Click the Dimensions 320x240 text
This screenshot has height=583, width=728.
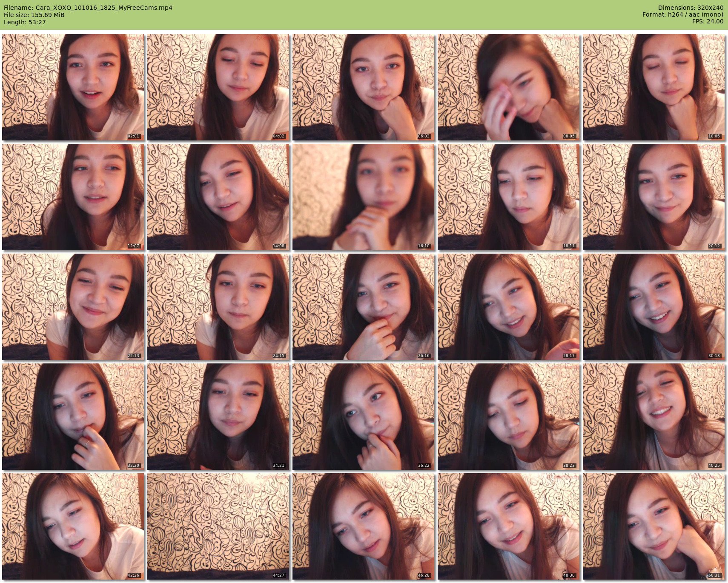pyautogui.click(x=690, y=8)
